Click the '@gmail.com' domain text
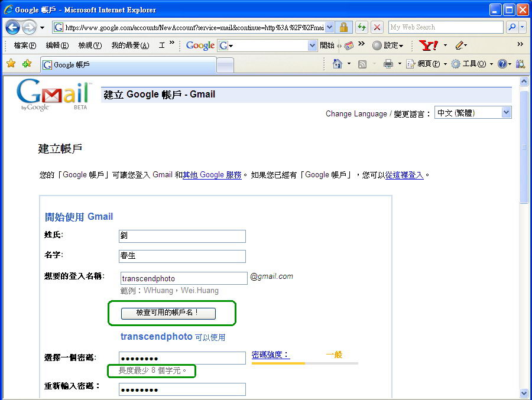 click(271, 277)
